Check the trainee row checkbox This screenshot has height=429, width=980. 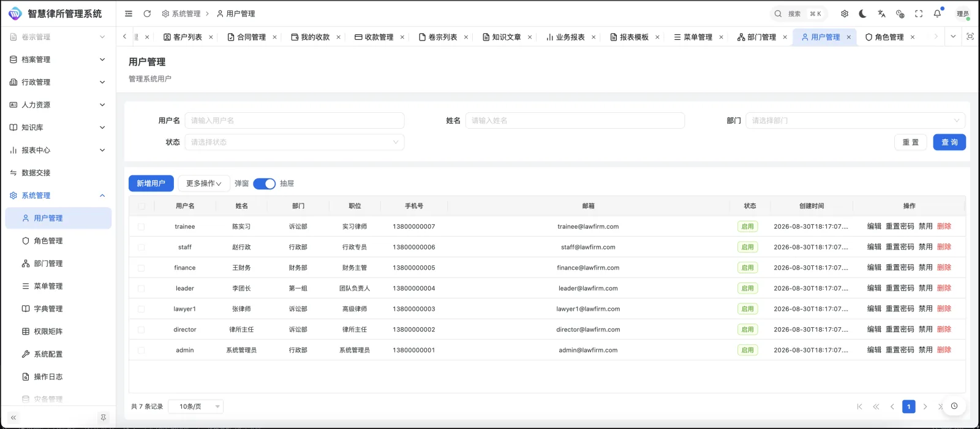pyautogui.click(x=141, y=227)
